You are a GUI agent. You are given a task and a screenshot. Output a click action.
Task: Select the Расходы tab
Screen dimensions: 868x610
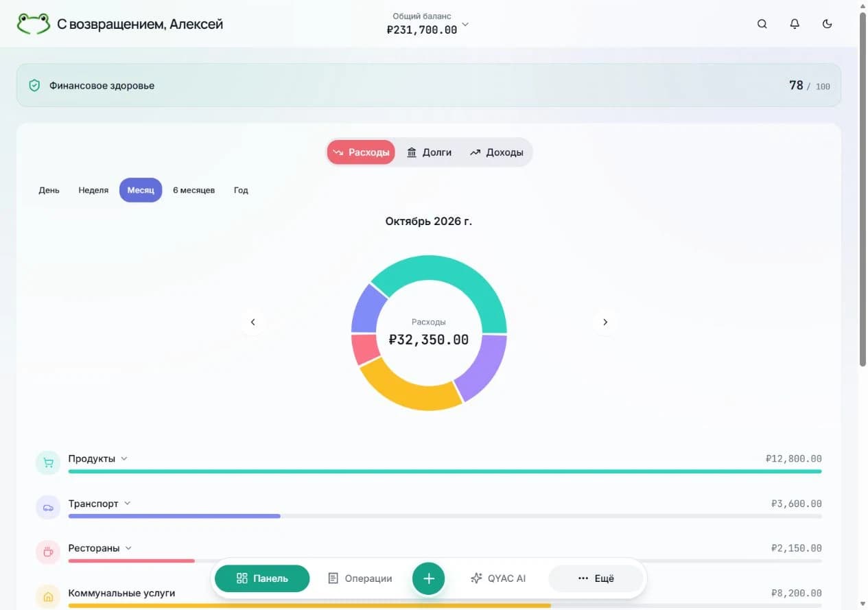point(361,152)
